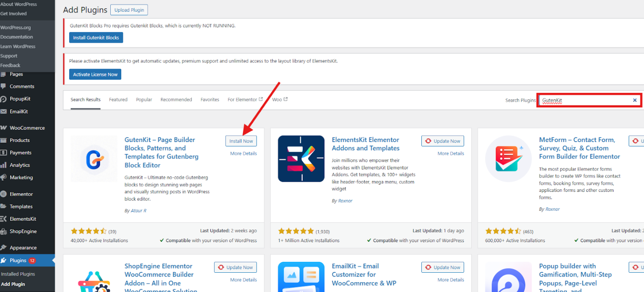Click the Install Gutenkit Blocks button
The height and width of the screenshot is (292, 644).
(x=96, y=38)
